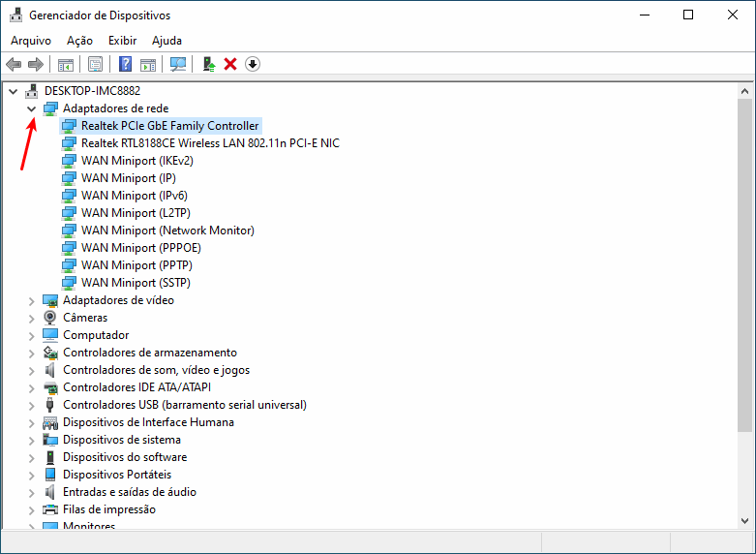Click the red X uninstall device icon
Viewport: 756px width, 554px height.
point(230,64)
